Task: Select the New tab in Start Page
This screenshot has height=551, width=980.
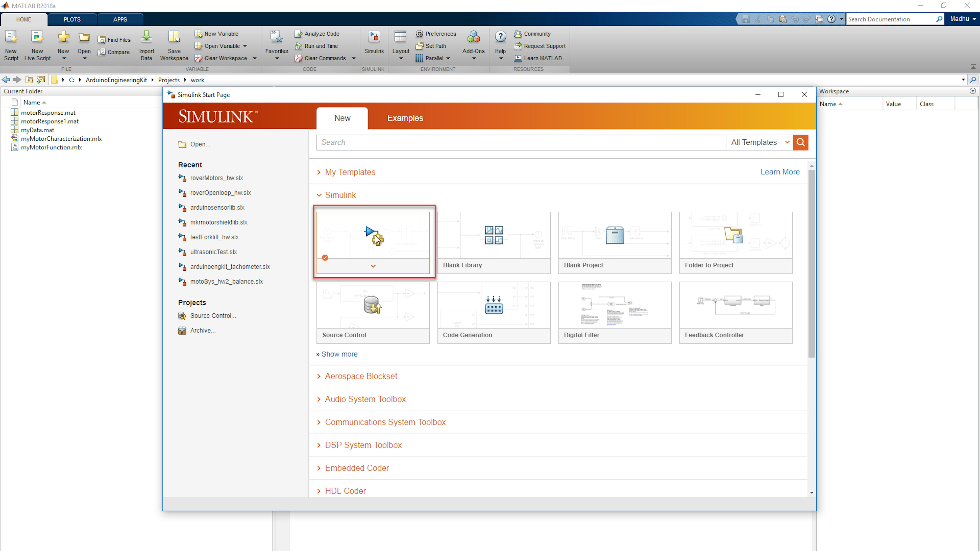Action: [342, 118]
